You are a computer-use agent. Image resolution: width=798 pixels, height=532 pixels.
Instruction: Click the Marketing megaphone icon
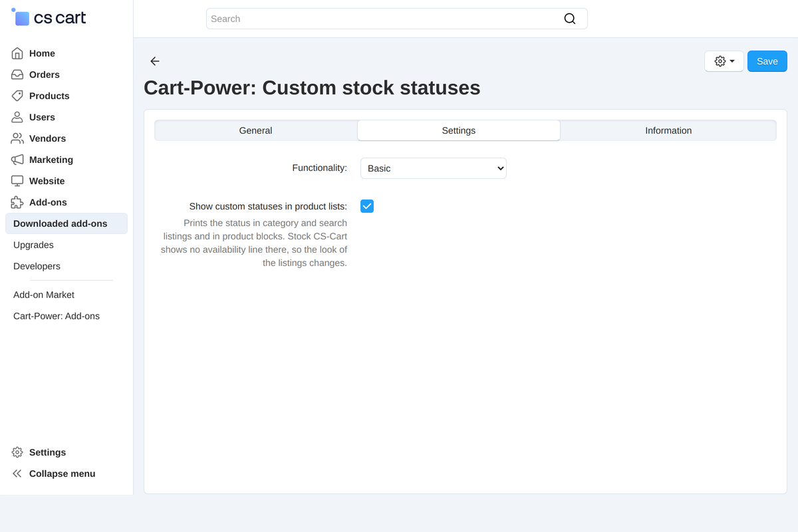(x=17, y=160)
